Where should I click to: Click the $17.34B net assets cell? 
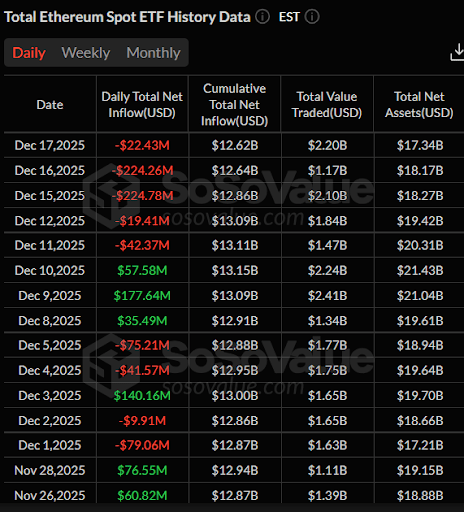[x=420, y=145]
